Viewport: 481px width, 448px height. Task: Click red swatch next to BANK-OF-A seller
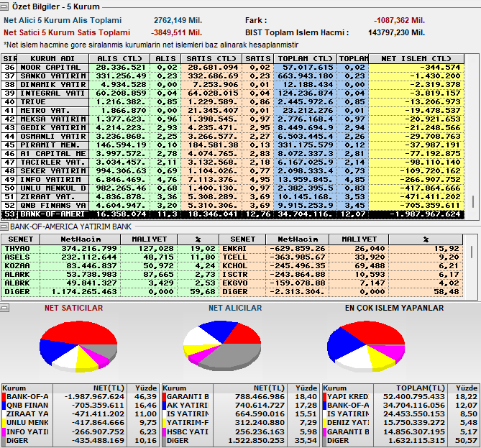4,397
